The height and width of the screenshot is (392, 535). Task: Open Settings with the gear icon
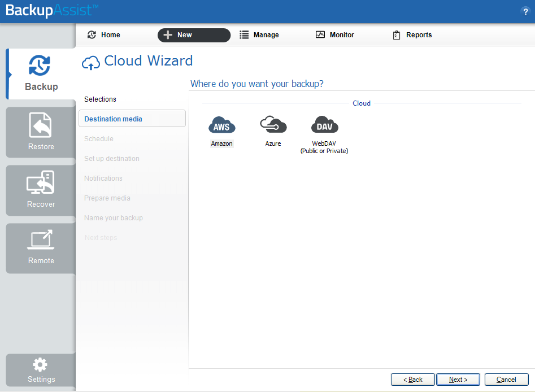[41, 370]
